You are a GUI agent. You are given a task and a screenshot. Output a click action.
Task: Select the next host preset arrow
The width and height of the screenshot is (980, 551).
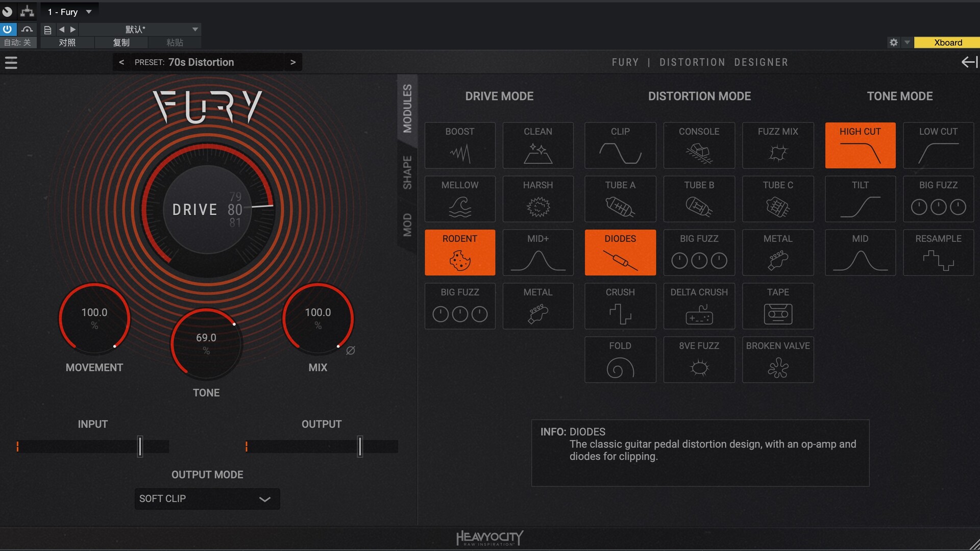(x=73, y=30)
